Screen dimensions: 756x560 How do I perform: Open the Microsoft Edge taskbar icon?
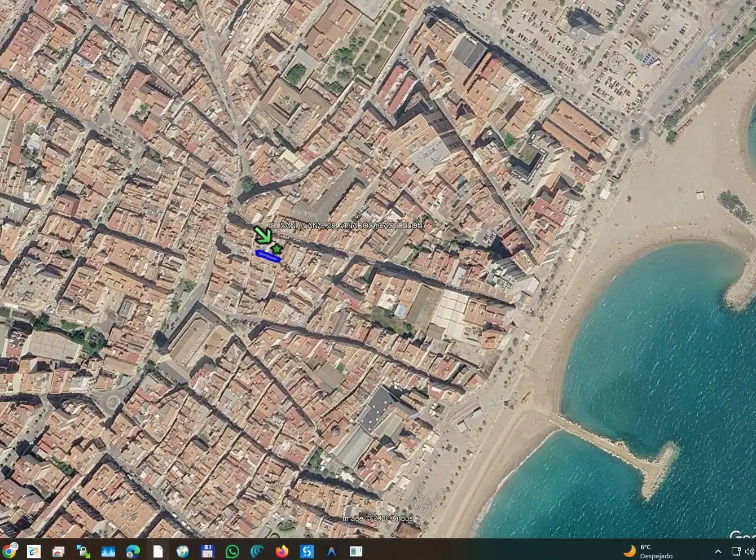coord(133,551)
